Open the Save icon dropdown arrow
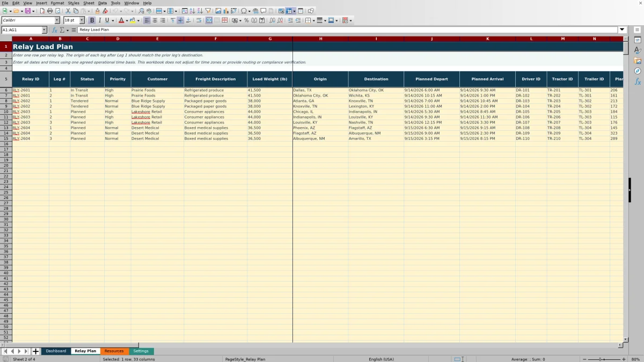The image size is (644, 362). (x=33, y=11)
